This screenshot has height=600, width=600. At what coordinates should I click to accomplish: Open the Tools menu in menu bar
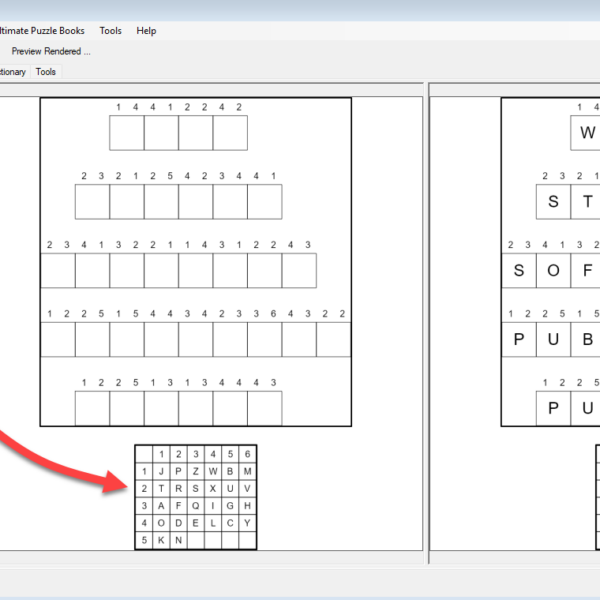(x=110, y=31)
